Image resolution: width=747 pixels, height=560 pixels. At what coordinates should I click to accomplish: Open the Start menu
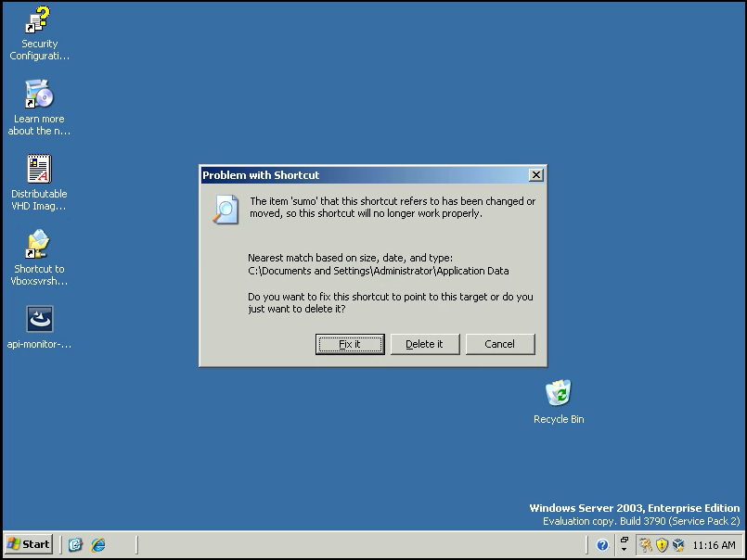click(29, 544)
